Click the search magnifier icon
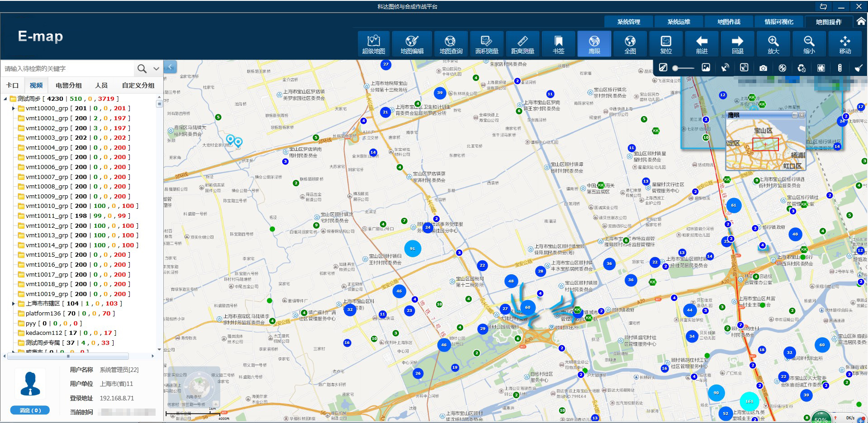Image resolution: width=868 pixels, height=423 pixels. click(x=142, y=69)
